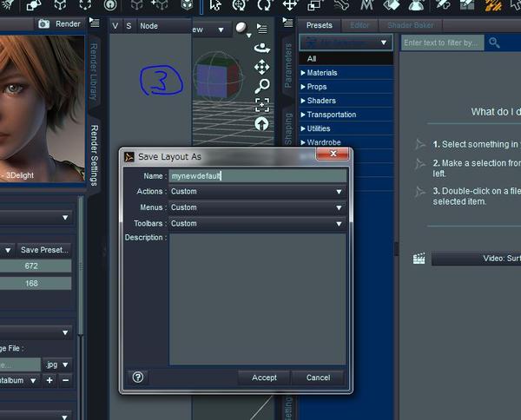Image resolution: width=521 pixels, height=420 pixels.
Task: Click the orange striped brush icon
Action: pyautogui.click(x=493, y=5)
